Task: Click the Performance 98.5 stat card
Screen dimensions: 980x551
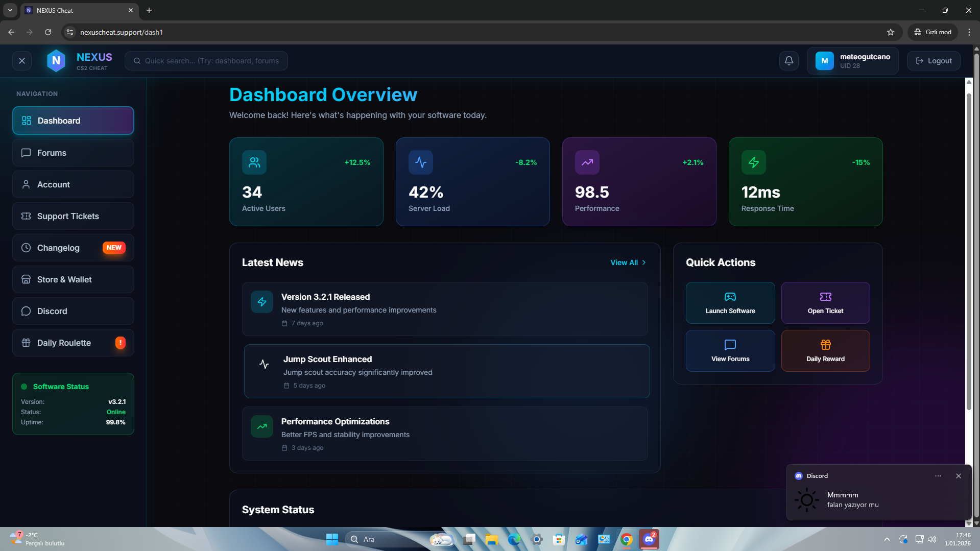Action: tap(639, 182)
